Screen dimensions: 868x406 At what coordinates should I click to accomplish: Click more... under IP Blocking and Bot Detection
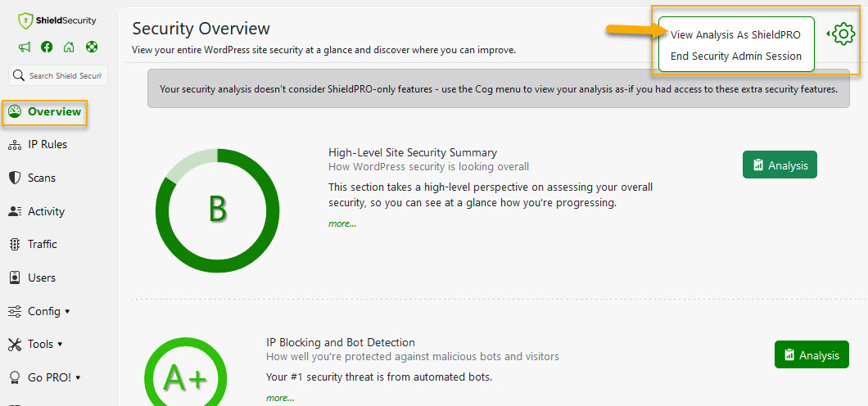coord(280,399)
